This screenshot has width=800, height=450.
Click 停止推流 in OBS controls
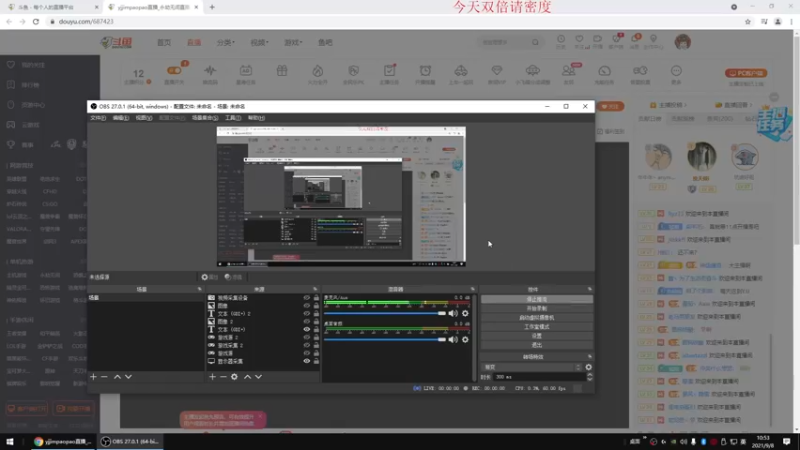coord(537,299)
